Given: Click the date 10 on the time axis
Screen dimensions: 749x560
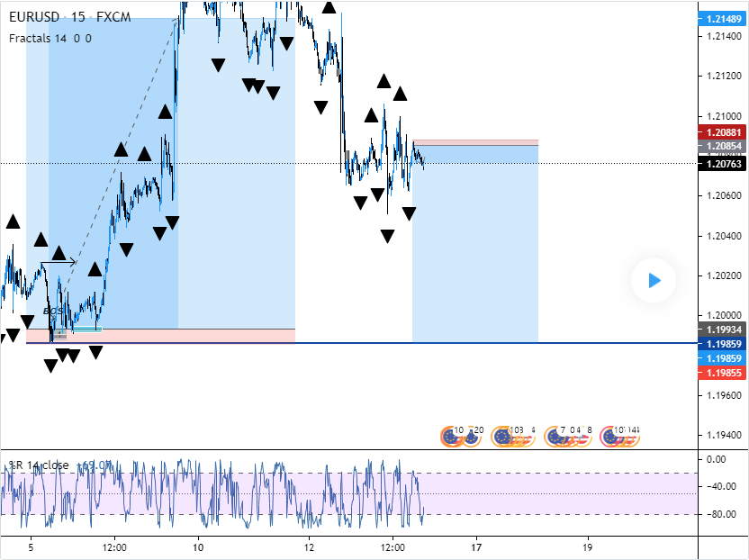Looking at the screenshot, I should pyautogui.click(x=198, y=546).
